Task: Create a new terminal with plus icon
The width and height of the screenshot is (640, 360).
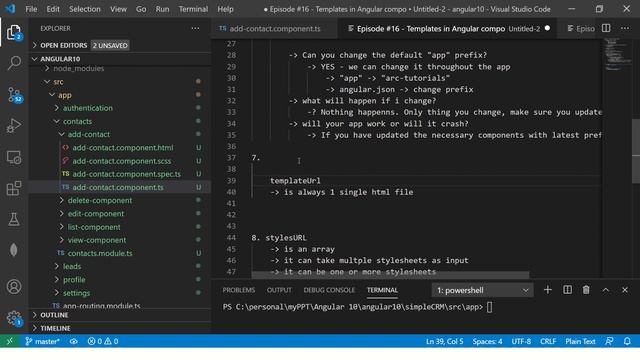Action: click(x=548, y=290)
